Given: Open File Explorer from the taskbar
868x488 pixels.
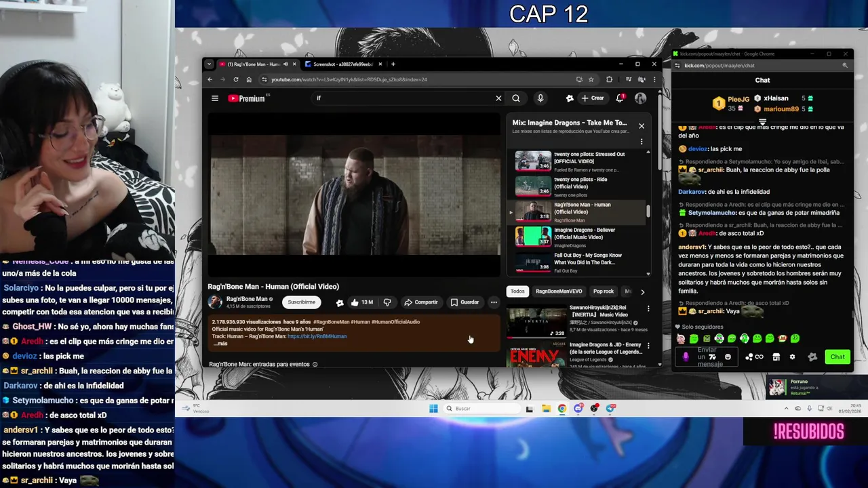Looking at the screenshot, I should 546,409.
